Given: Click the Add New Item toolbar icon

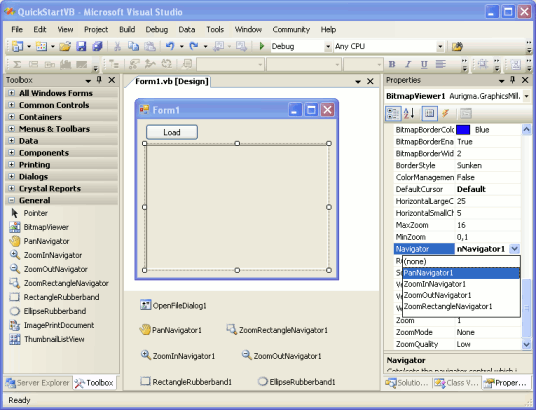Looking at the screenshot, I should point(41,46).
